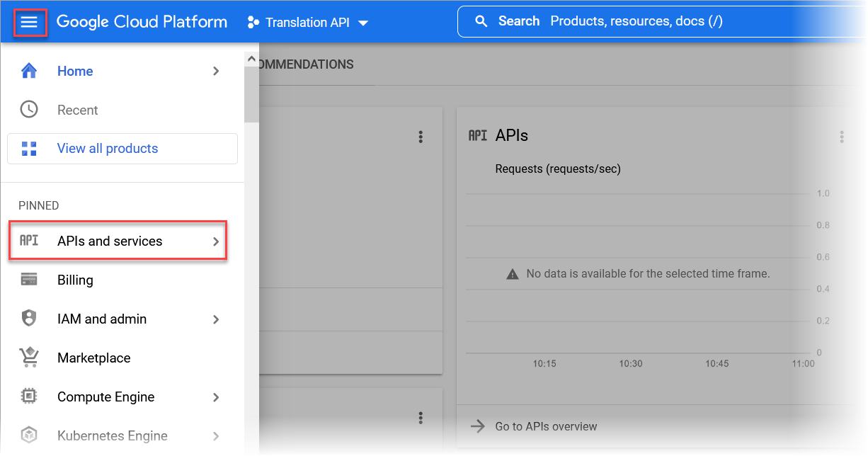This screenshot has width=868, height=456.
Task: Click the Compute Engine chip icon
Action: [x=29, y=397]
